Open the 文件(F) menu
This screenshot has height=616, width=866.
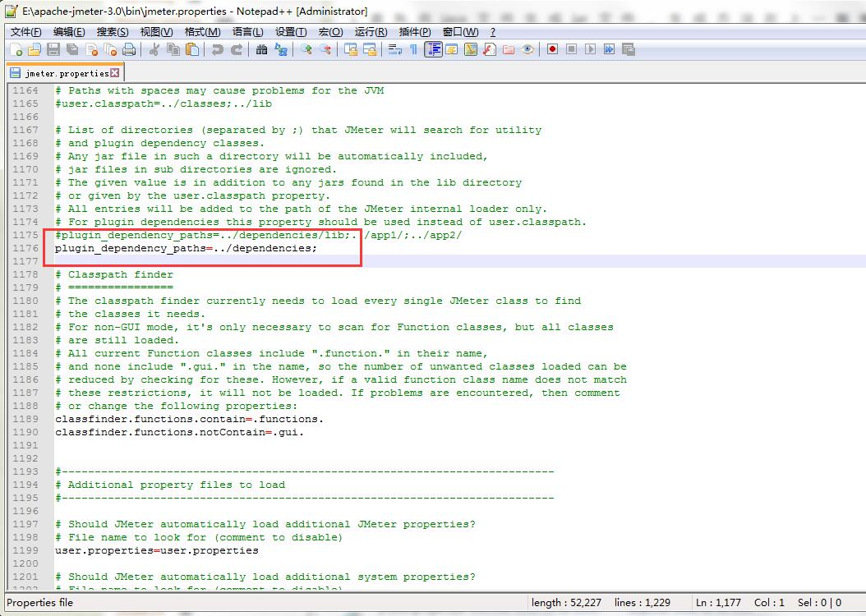click(x=26, y=32)
